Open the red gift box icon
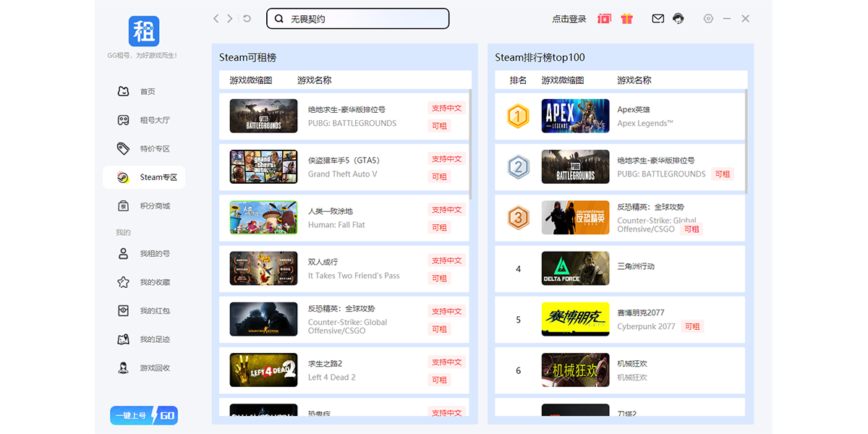This screenshot has height=434, width=868. [627, 19]
